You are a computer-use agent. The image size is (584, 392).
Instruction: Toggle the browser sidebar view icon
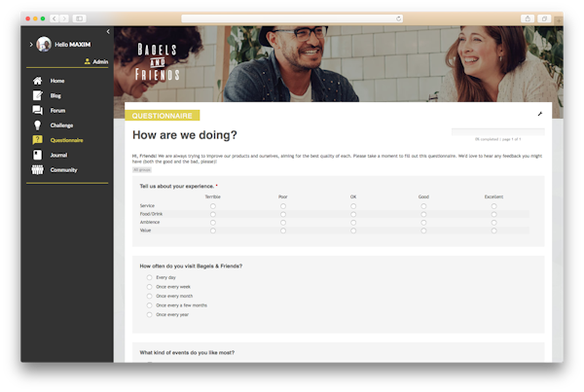[x=79, y=18]
